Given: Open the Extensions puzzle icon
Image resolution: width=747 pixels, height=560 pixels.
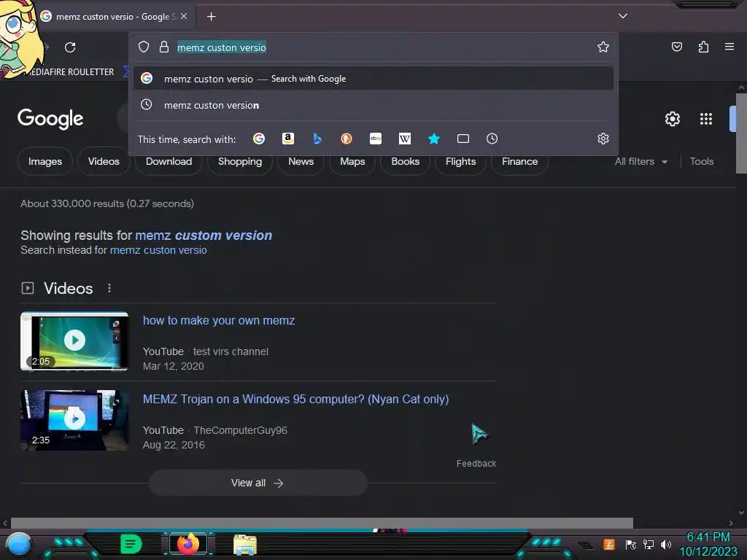Looking at the screenshot, I should pyautogui.click(x=703, y=47).
